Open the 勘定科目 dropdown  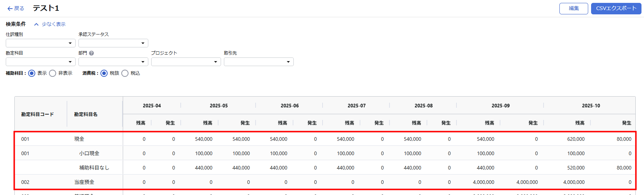(40, 62)
